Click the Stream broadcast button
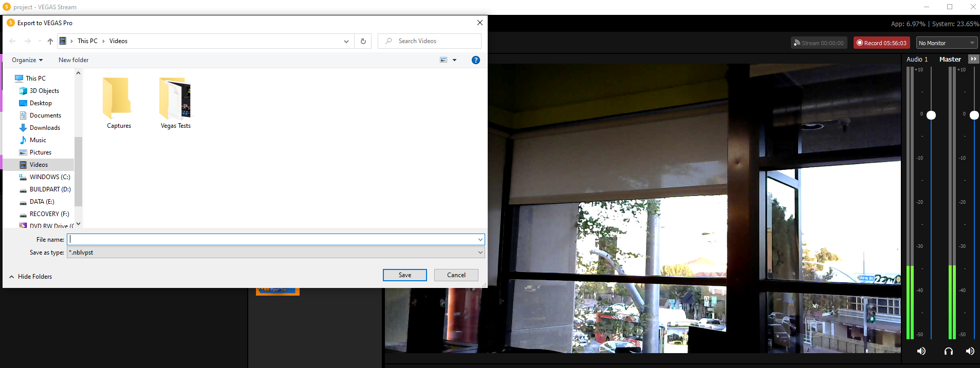980x368 pixels. (818, 43)
